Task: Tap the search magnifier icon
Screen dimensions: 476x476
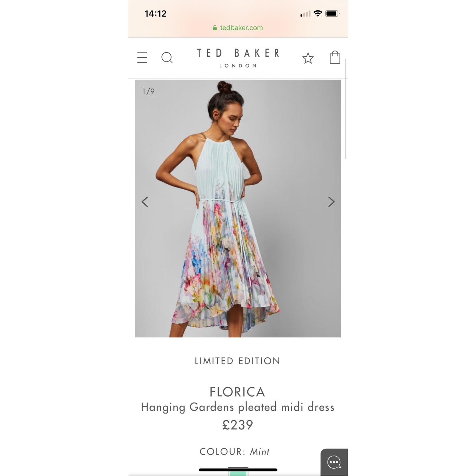Action: click(x=167, y=58)
